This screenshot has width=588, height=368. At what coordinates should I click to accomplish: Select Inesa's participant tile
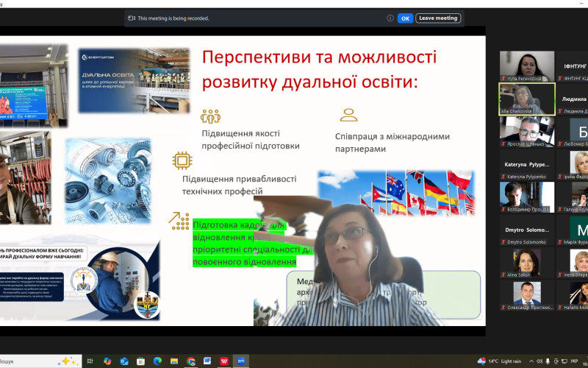[x=573, y=263]
